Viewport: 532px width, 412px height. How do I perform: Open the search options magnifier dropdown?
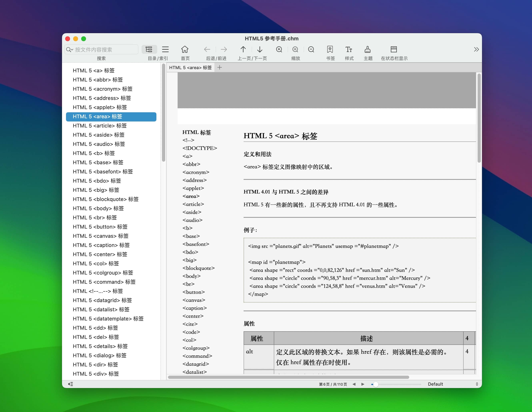70,50
